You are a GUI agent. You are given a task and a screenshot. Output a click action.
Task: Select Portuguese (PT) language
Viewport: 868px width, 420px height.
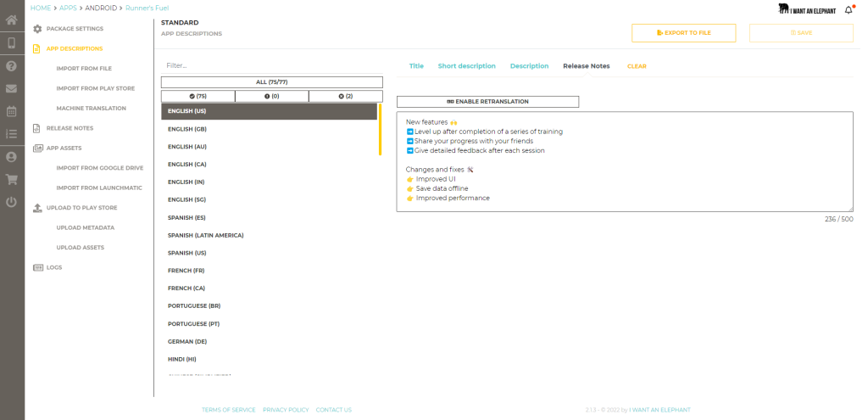click(x=269, y=324)
